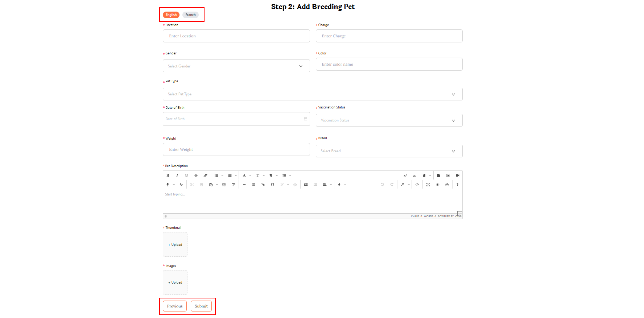
Task: Insert a link using chain icon
Action: point(263,185)
